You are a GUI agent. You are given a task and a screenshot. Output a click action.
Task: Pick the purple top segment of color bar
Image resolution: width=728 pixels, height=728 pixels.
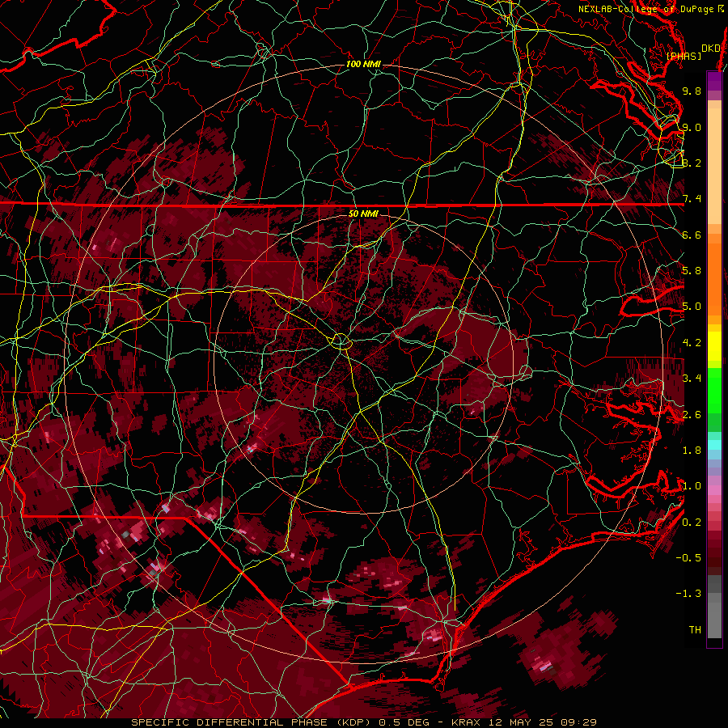pyautogui.click(x=714, y=81)
